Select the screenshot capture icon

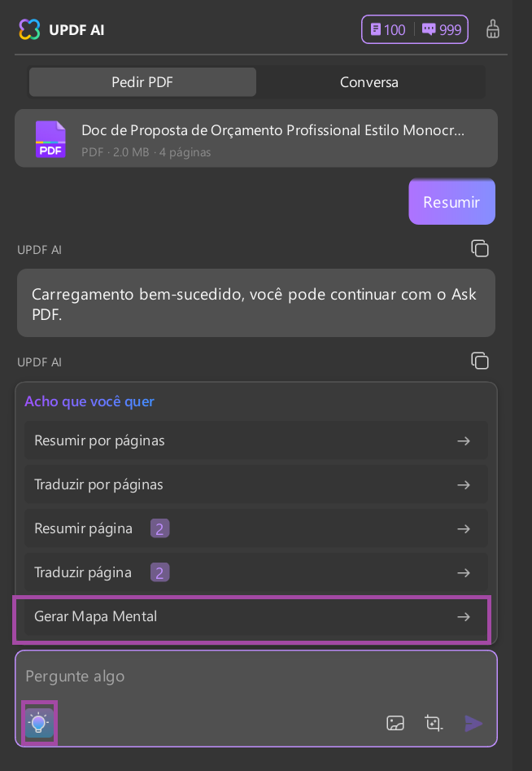pos(434,723)
